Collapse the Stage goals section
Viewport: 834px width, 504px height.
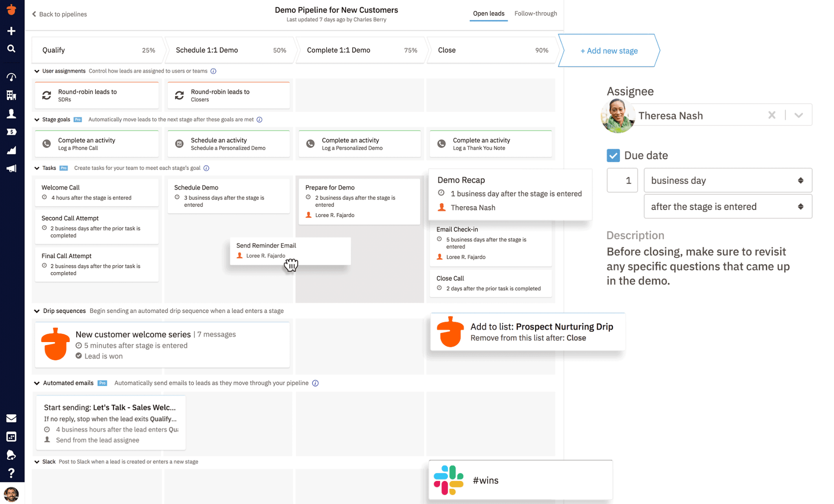point(37,120)
